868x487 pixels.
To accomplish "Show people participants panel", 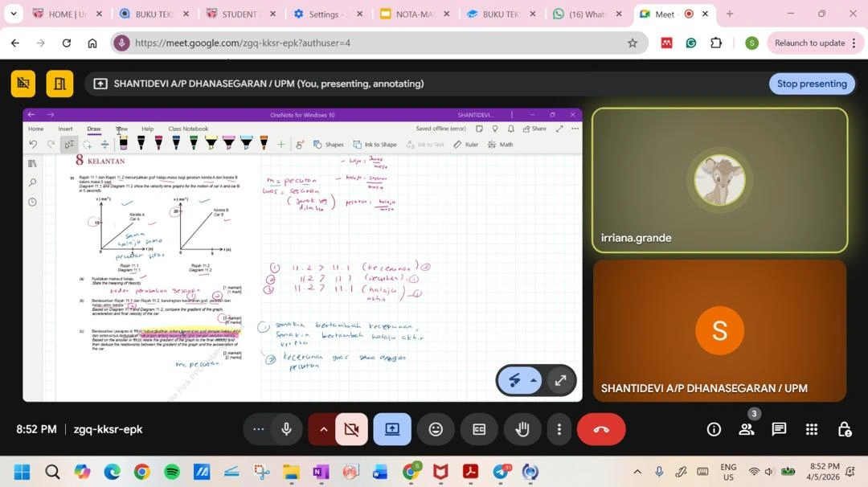I will click(x=747, y=429).
